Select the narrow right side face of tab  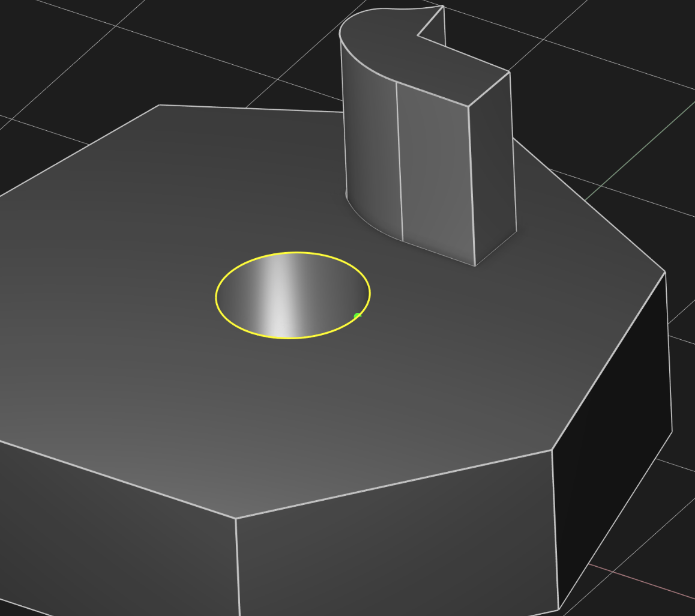(x=492, y=162)
